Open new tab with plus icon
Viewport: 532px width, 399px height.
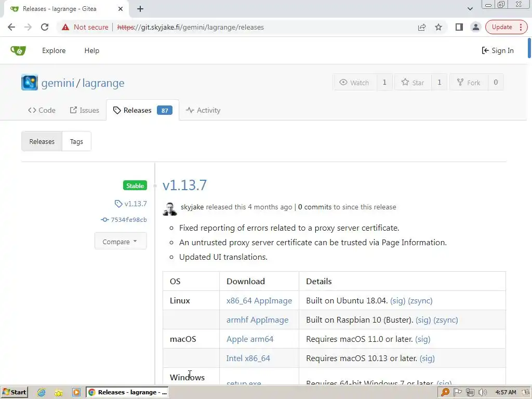140,9
